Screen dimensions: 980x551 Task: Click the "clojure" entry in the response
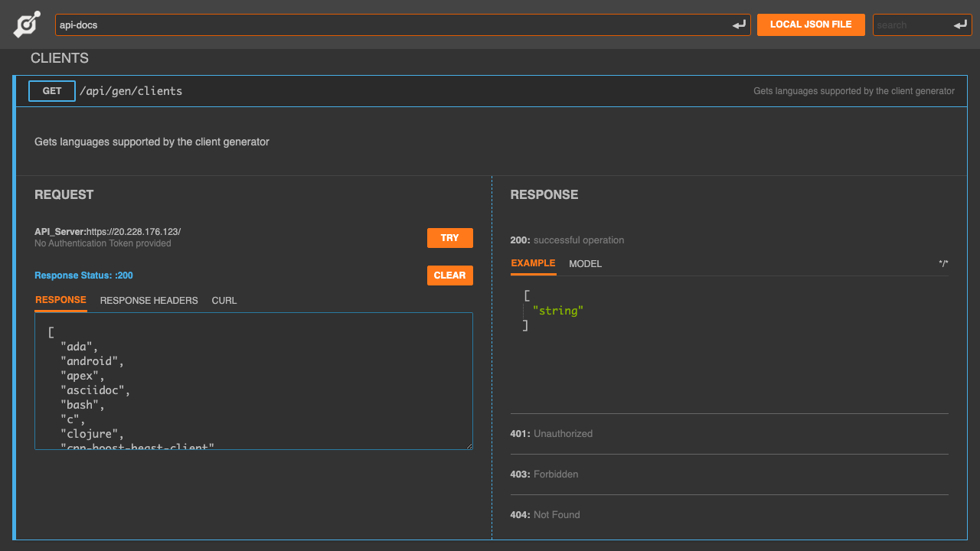click(x=92, y=434)
